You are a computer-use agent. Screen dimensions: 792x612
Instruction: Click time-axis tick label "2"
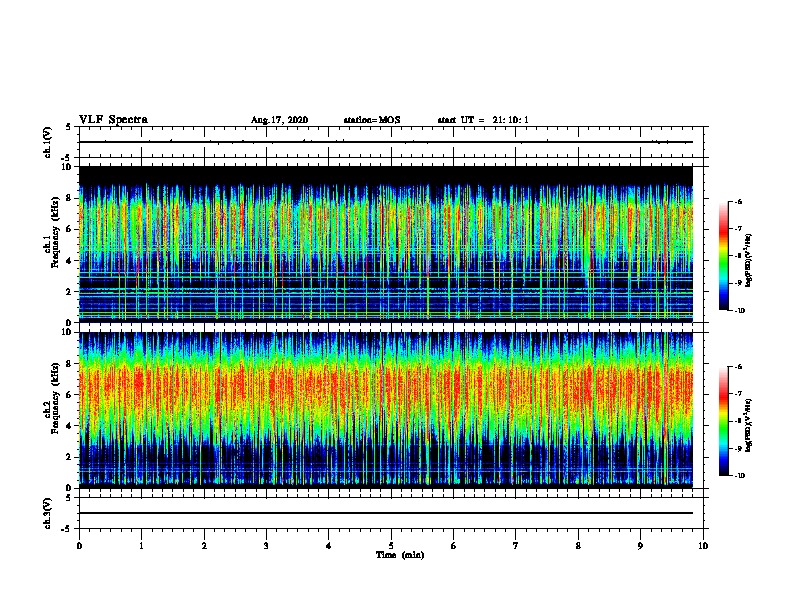coord(204,546)
